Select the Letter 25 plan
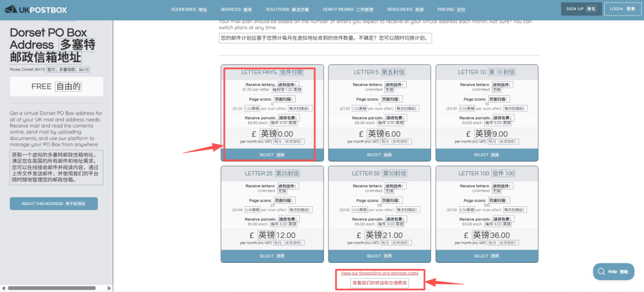This screenshot has height=292, width=644. point(272,256)
